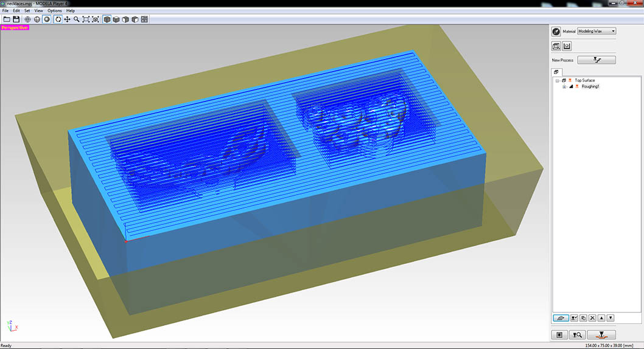Switch to the simple wireframe globe rendering
Screen dimensions: 644x349
pos(37,19)
